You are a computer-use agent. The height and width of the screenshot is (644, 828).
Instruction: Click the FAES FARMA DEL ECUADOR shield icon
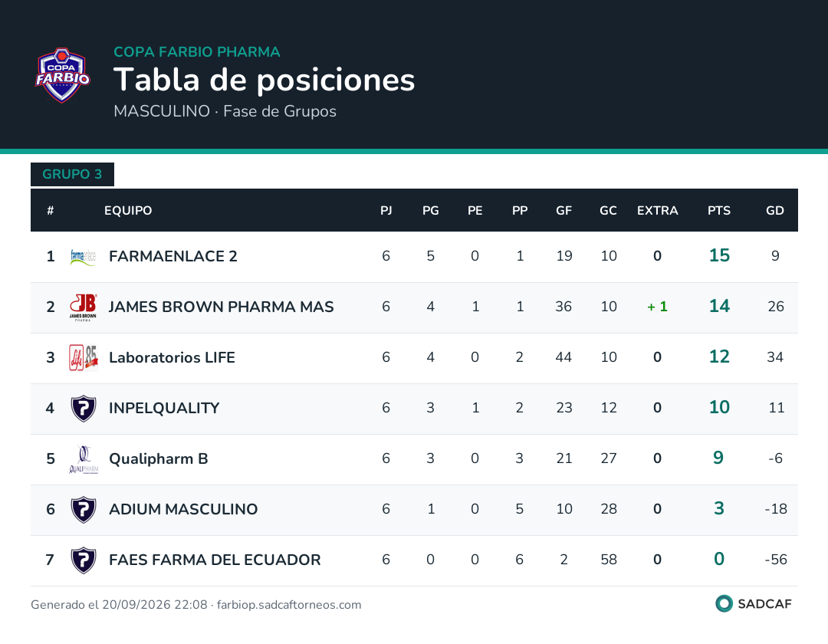[x=84, y=560]
